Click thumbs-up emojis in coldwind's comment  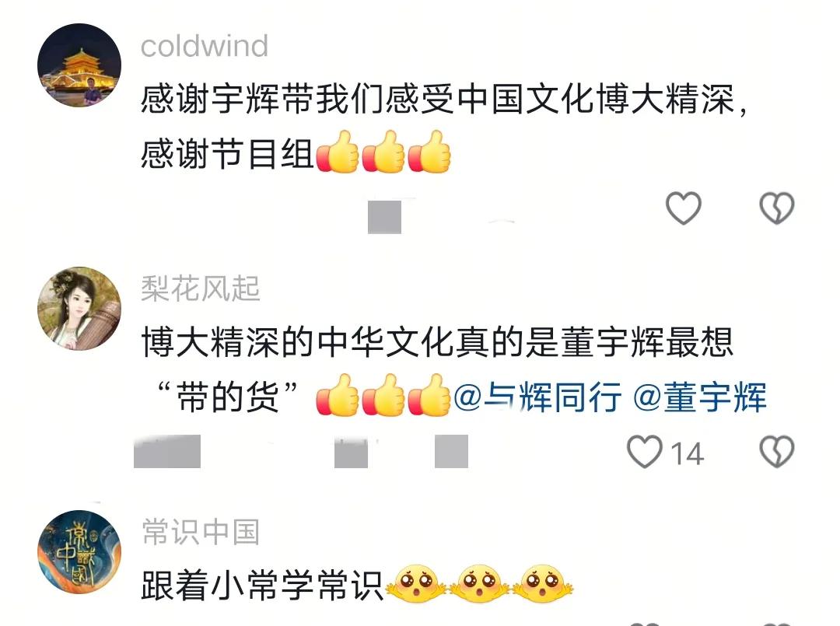383,152
